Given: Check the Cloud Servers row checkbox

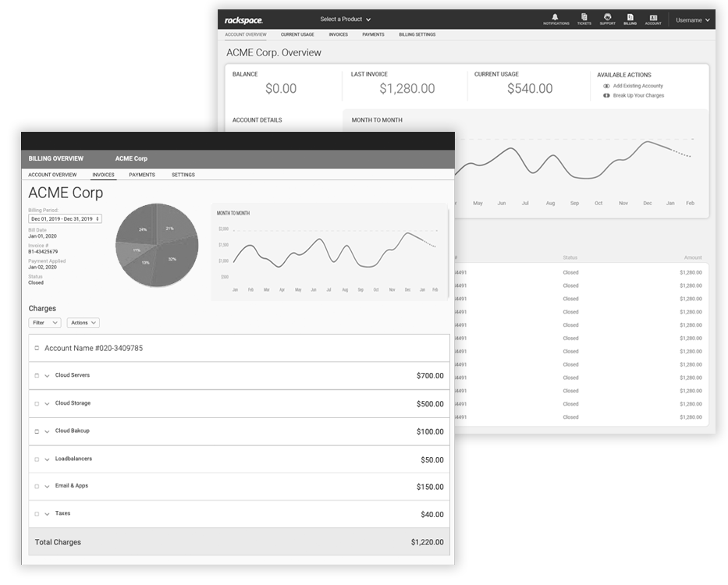Looking at the screenshot, I should 37,375.
